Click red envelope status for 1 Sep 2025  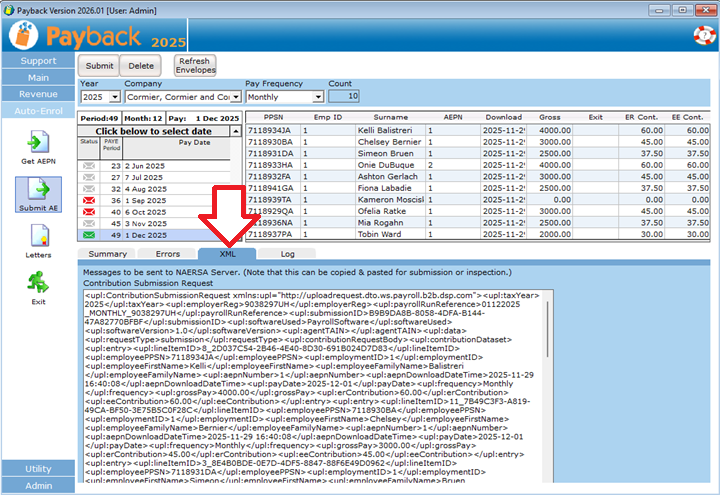[88, 199]
